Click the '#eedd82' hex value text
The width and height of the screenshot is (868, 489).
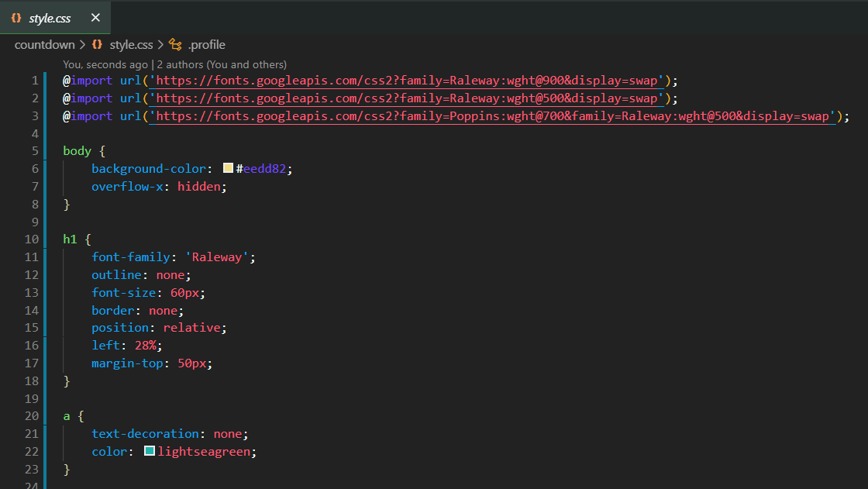[260, 169]
